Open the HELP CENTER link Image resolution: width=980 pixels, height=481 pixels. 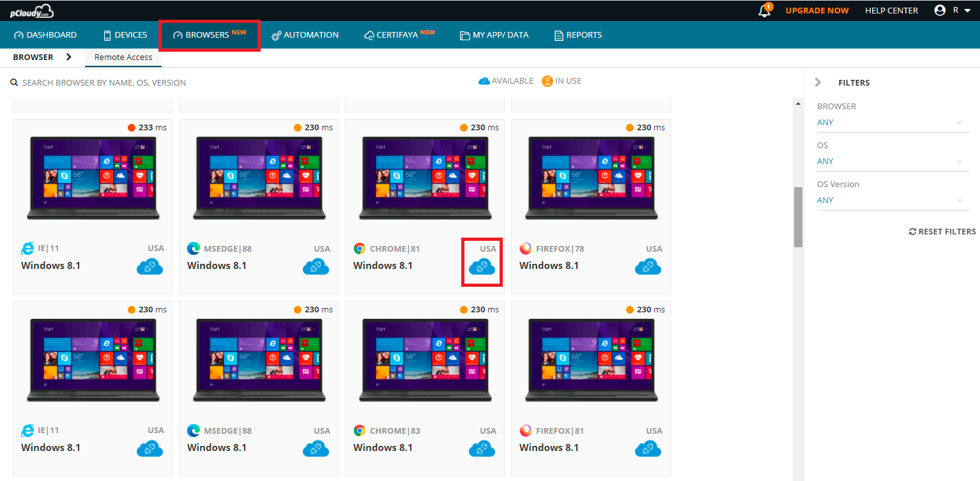(891, 11)
